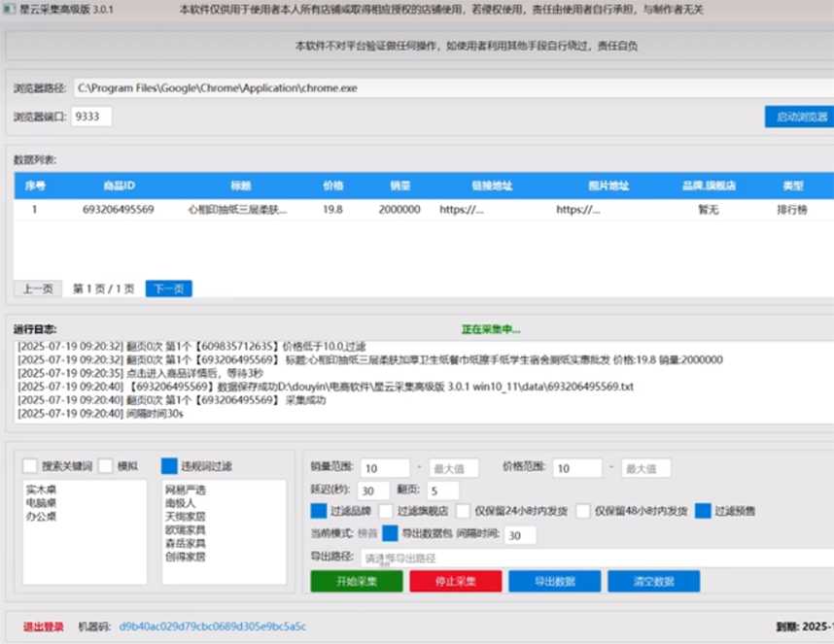Clear data with 清空数据 button
The image size is (834, 644).
653,581
